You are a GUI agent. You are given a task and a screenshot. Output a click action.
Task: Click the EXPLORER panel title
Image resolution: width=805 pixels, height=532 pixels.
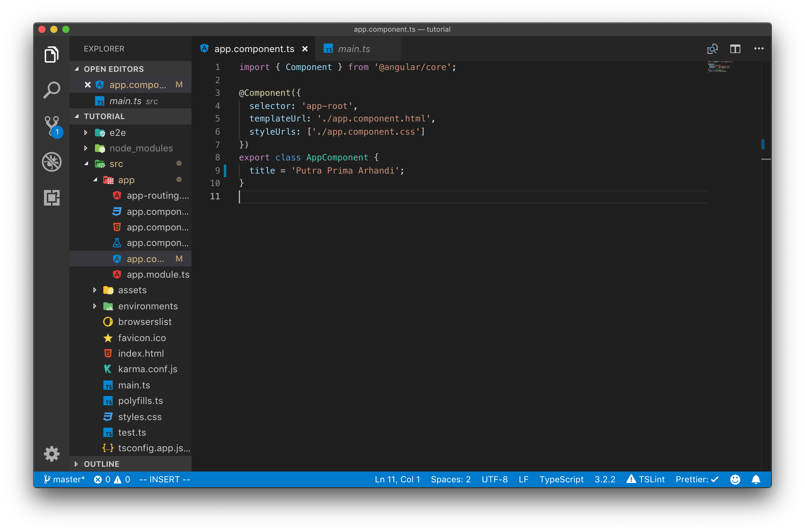tap(104, 49)
